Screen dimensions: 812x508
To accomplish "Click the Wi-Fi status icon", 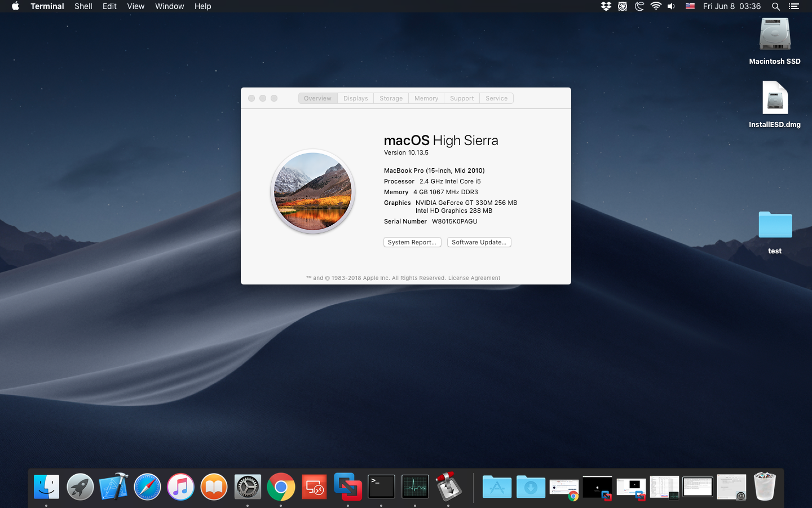I will coord(656,6).
